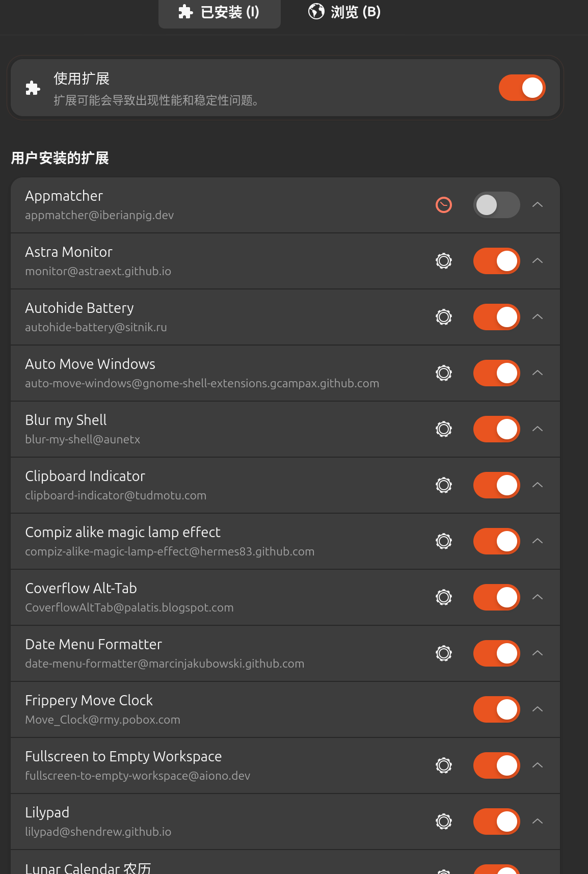Open Astra Monitor settings gear
This screenshot has width=588, height=874.
click(444, 261)
